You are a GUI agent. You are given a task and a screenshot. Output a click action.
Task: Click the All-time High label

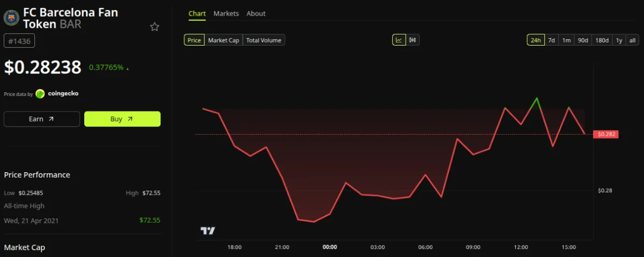tap(24, 206)
